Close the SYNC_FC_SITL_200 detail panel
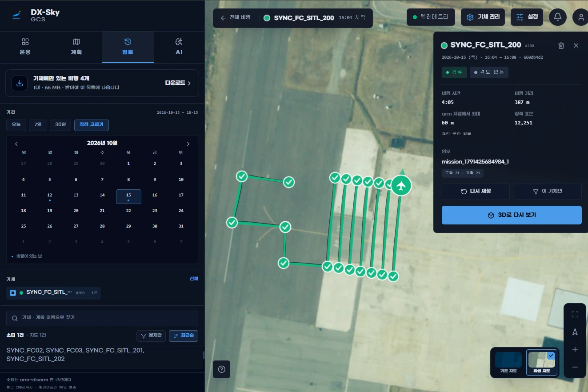This screenshot has height=392, width=588. pyautogui.click(x=576, y=45)
